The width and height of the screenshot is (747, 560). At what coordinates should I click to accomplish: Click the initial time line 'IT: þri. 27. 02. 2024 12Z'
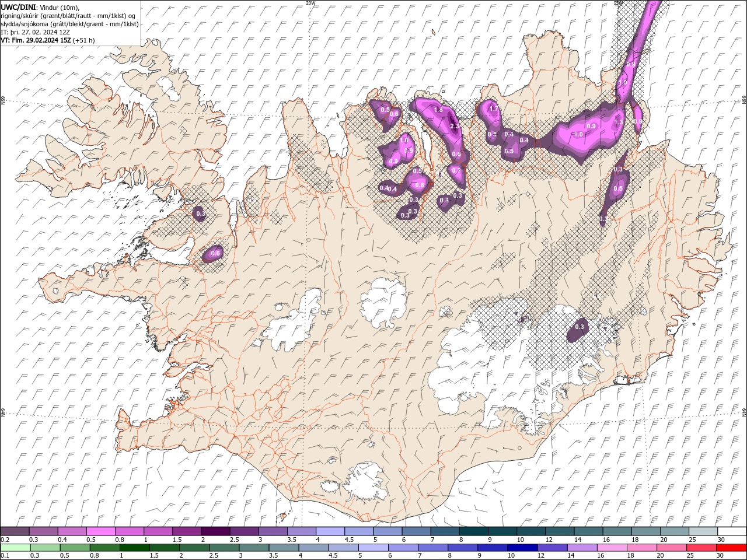point(36,32)
